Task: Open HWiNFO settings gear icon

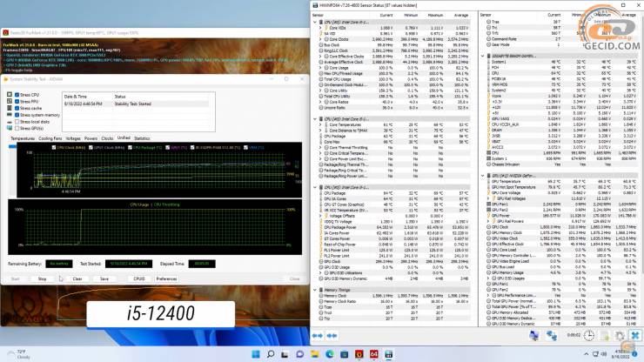Action: (620, 336)
